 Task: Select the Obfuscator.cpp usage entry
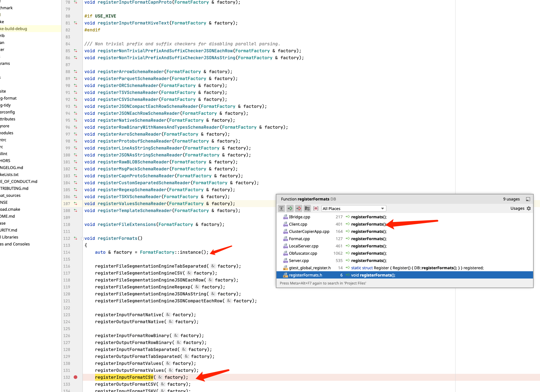(303, 253)
